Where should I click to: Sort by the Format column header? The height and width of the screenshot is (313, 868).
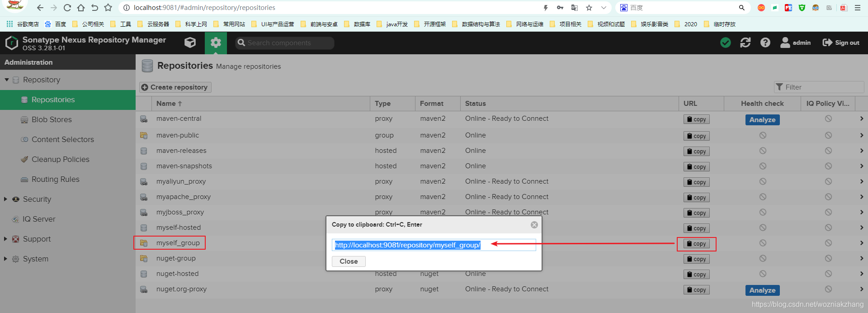point(438,103)
